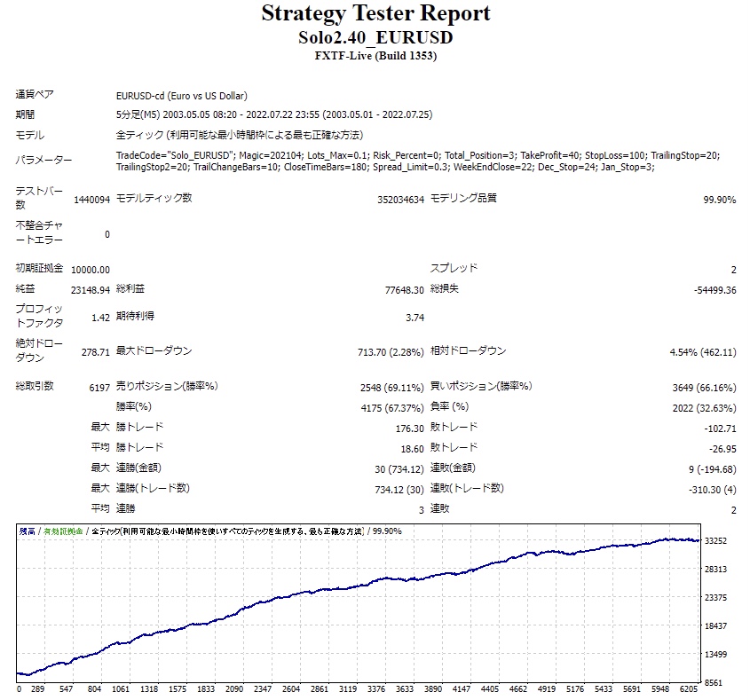This screenshot has width=750, height=700.
Task: Click the net profit value 23148.94
Action: [x=91, y=290]
